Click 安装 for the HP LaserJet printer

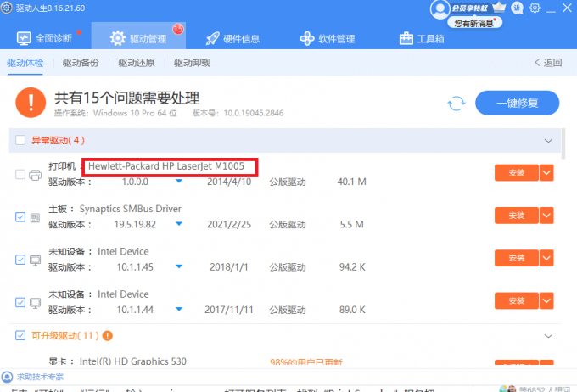click(x=516, y=173)
